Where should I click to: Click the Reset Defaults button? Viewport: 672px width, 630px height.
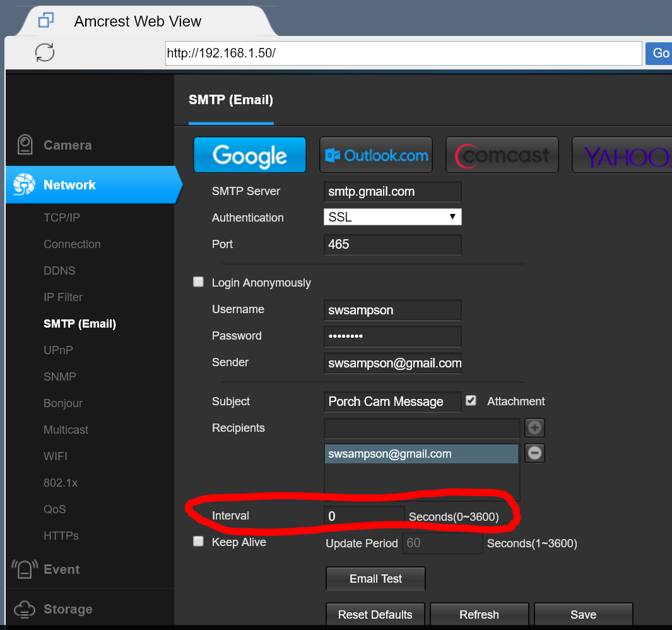pos(375,614)
